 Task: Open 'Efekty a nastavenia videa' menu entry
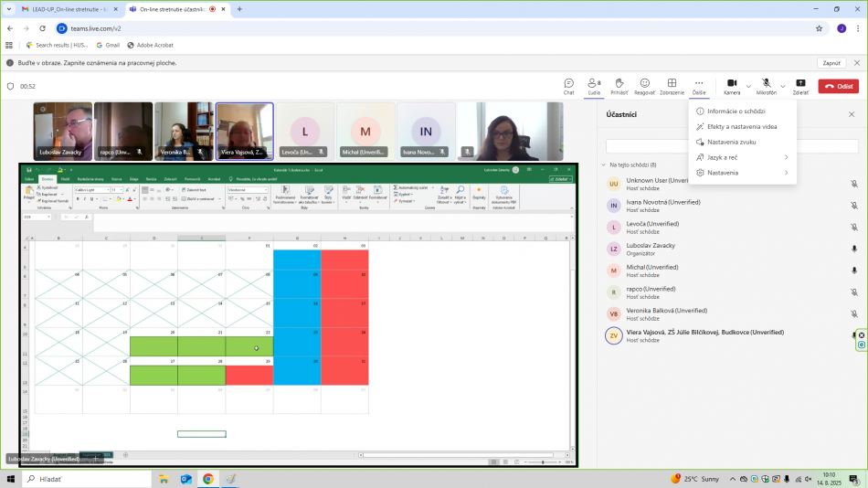[x=741, y=126]
